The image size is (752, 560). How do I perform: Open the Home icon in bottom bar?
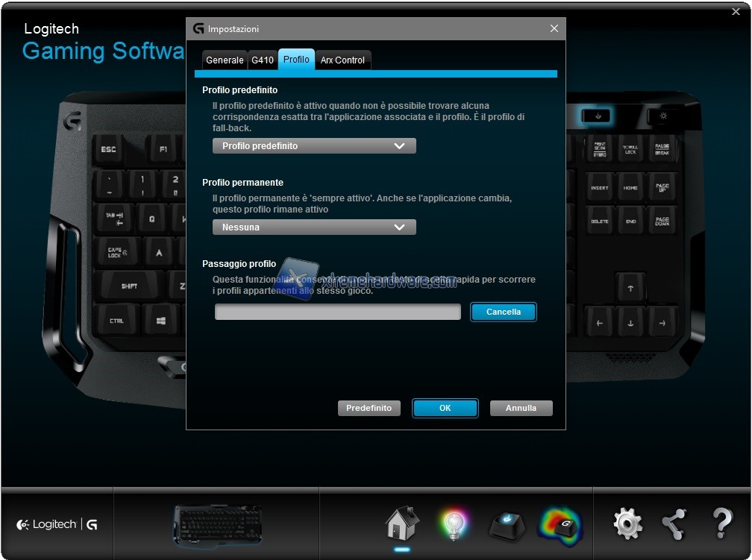pos(402,523)
